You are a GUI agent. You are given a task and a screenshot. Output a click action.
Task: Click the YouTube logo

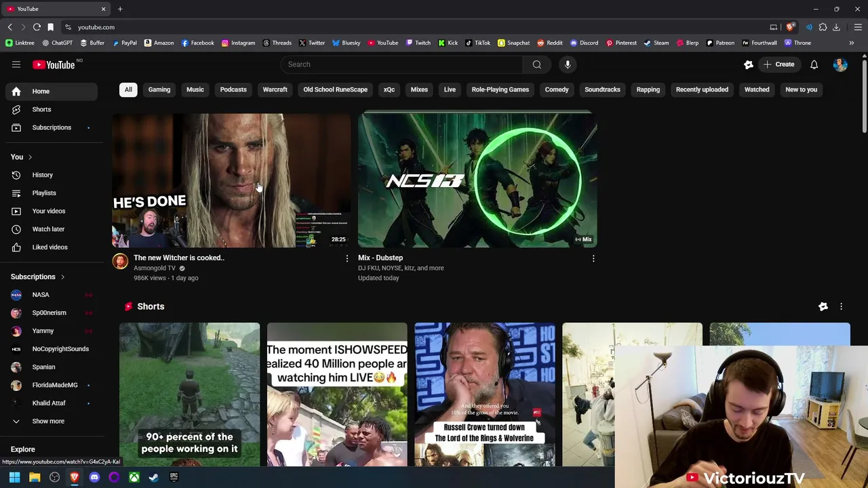(x=54, y=64)
